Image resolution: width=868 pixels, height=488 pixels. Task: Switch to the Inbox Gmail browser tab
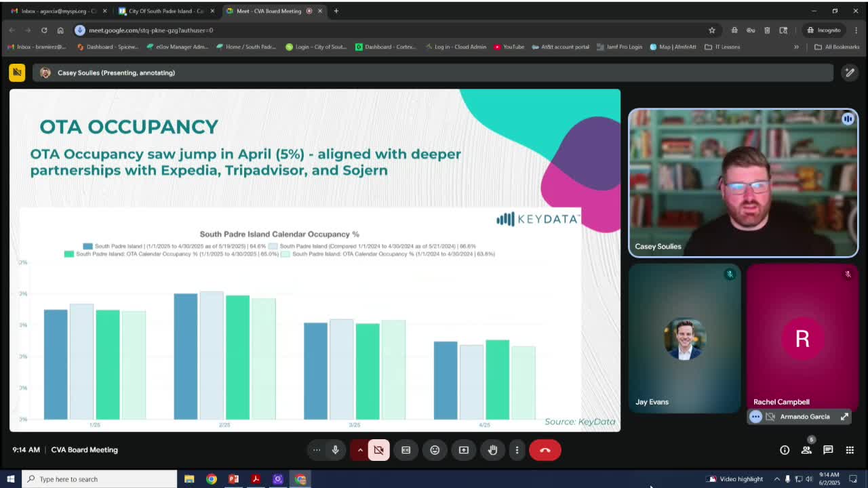58,11
